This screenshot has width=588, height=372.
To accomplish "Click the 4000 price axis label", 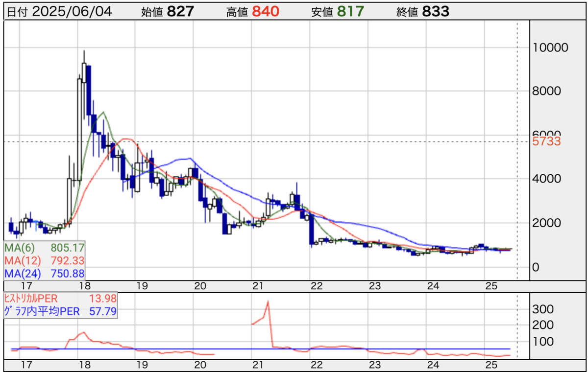I will pos(547,179).
